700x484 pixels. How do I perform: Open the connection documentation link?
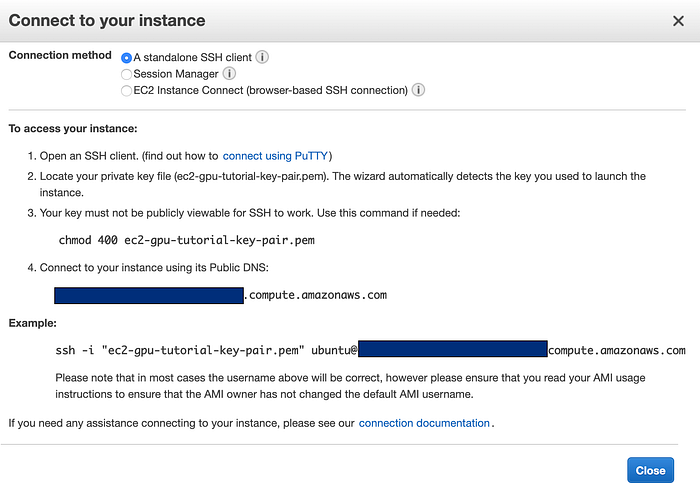(424, 423)
